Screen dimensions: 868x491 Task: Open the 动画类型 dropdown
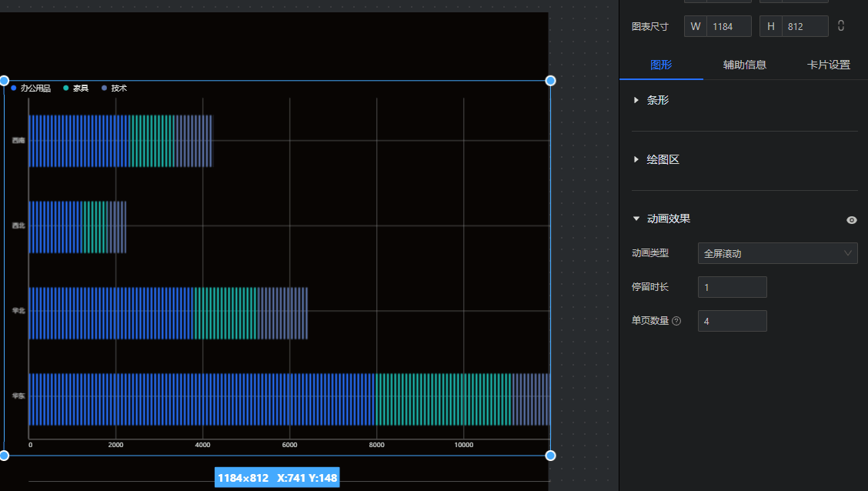[x=777, y=253]
